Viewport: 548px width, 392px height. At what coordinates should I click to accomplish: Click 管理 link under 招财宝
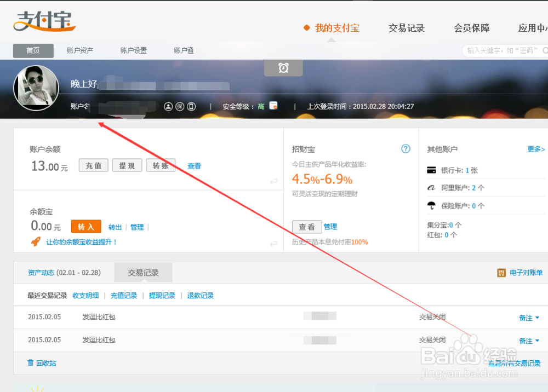click(x=330, y=227)
